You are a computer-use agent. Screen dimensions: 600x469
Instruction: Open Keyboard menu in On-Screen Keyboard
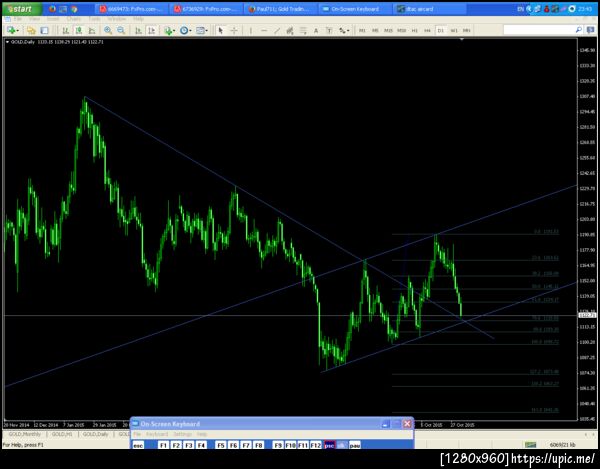pyautogui.click(x=157, y=434)
